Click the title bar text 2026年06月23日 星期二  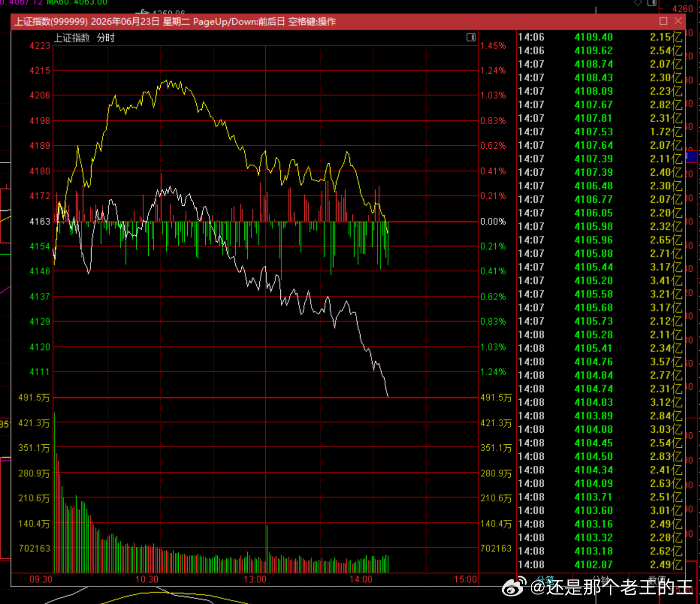[140, 22]
